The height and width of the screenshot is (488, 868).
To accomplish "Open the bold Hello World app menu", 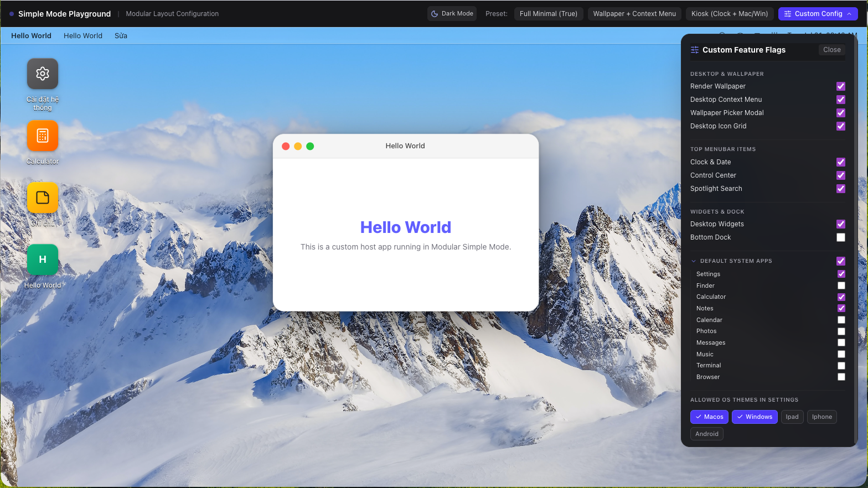I will pos(31,35).
